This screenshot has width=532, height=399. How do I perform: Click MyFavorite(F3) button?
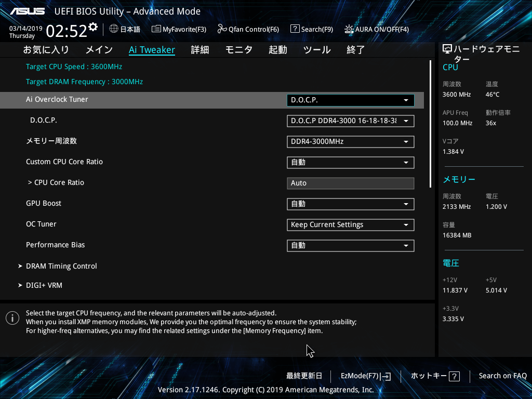(179, 29)
